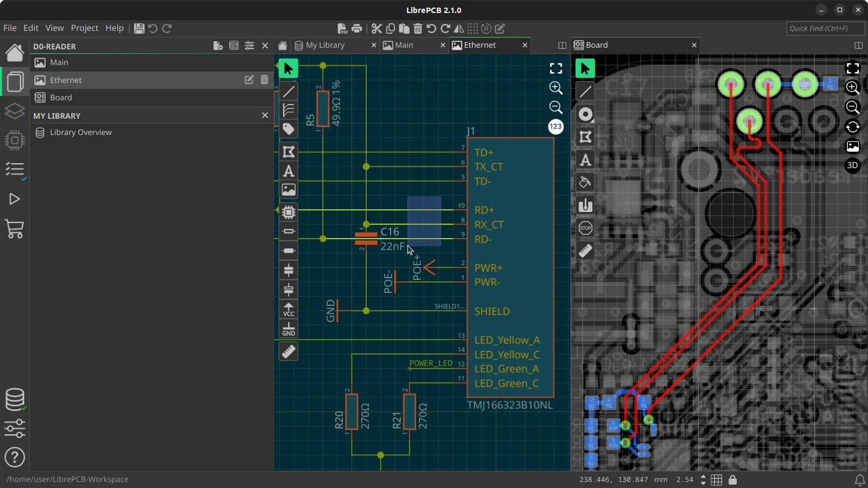The width and height of the screenshot is (868, 488).
Task: Choose the board plane fill bucket tool
Action: tap(585, 183)
